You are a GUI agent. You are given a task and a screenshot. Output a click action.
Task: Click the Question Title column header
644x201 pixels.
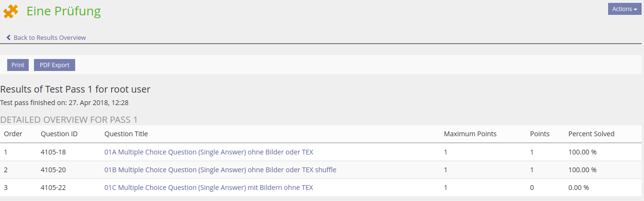[126, 134]
